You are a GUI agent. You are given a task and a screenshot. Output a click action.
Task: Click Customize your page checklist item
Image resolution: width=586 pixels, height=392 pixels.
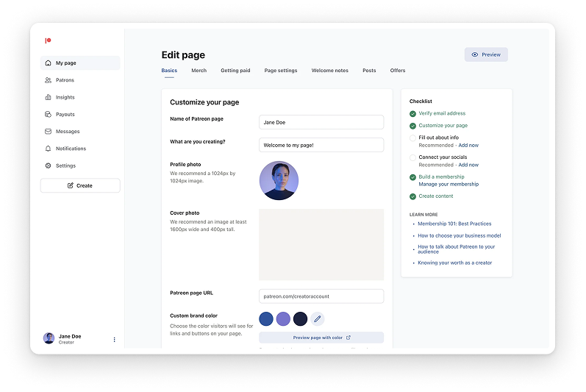[443, 126]
